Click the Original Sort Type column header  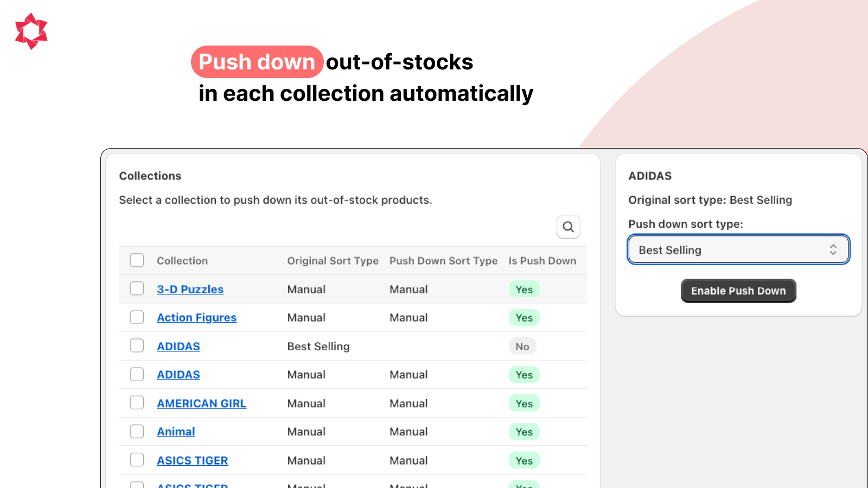pos(333,261)
